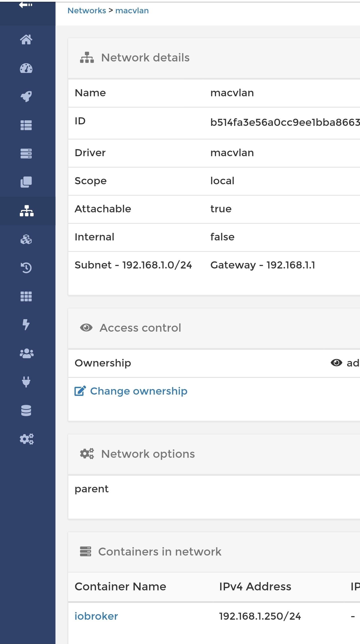Open Networks sitemap icon in sidebar
Image resolution: width=360 pixels, height=644 pixels.
click(27, 211)
